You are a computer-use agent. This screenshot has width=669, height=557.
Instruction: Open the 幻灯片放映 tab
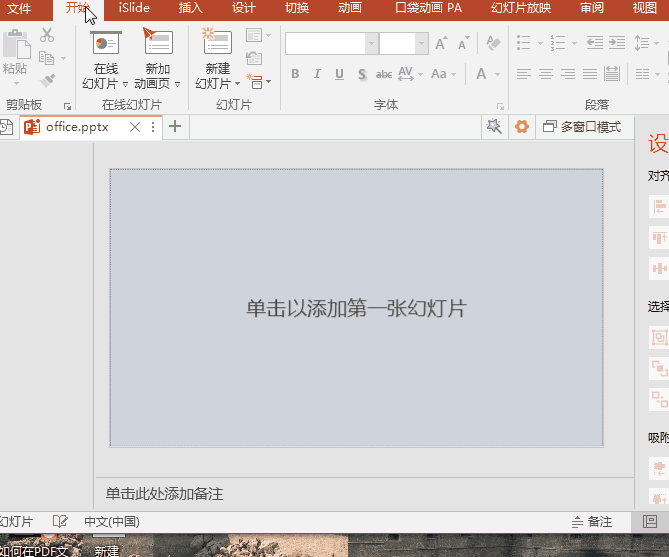point(521,8)
